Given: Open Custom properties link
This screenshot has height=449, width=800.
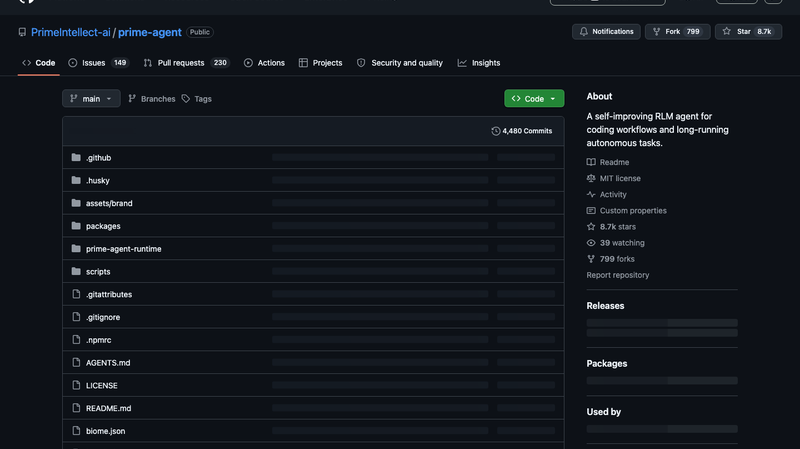Looking at the screenshot, I should (627, 211).
